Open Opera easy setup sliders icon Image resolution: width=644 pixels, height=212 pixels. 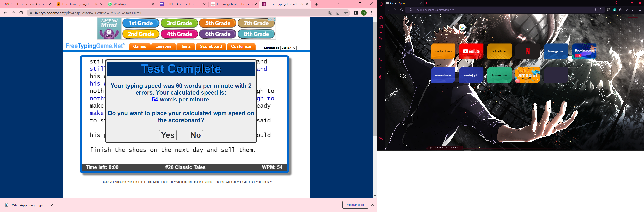(640, 10)
